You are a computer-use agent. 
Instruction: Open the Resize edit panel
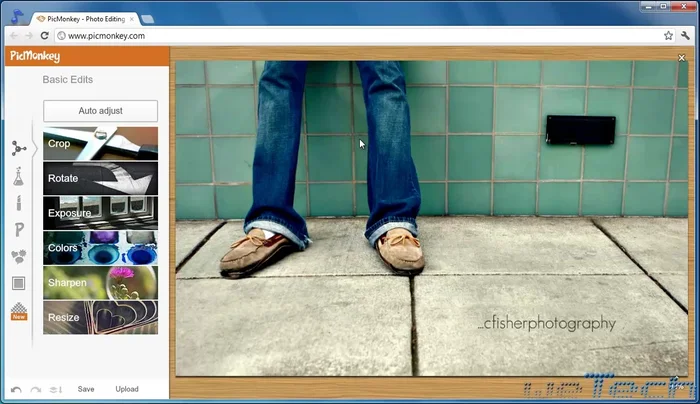[100, 317]
